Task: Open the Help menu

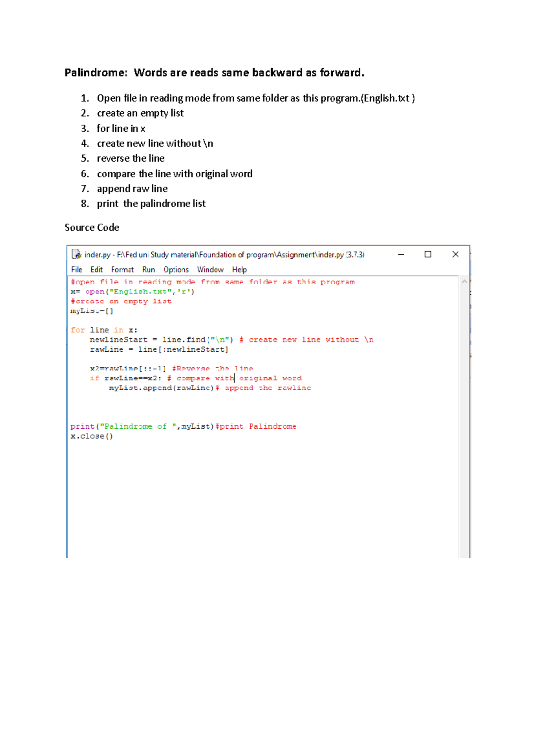Action: pos(239,269)
